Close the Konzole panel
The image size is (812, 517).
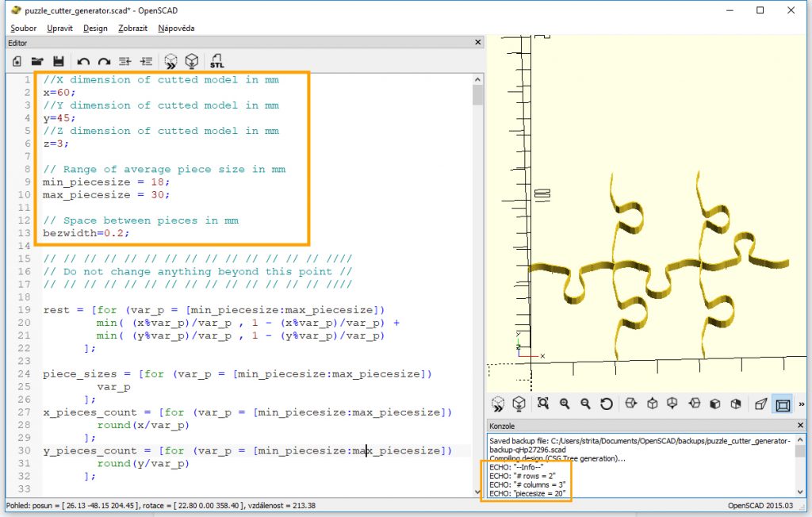click(800, 426)
